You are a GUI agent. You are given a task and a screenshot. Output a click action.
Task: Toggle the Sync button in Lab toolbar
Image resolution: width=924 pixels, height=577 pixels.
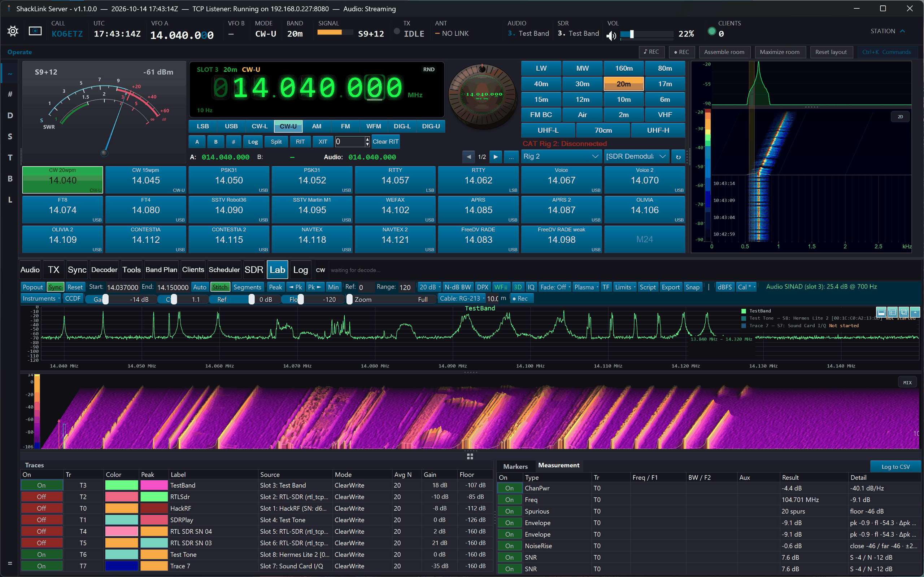pyautogui.click(x=55, y=287)
